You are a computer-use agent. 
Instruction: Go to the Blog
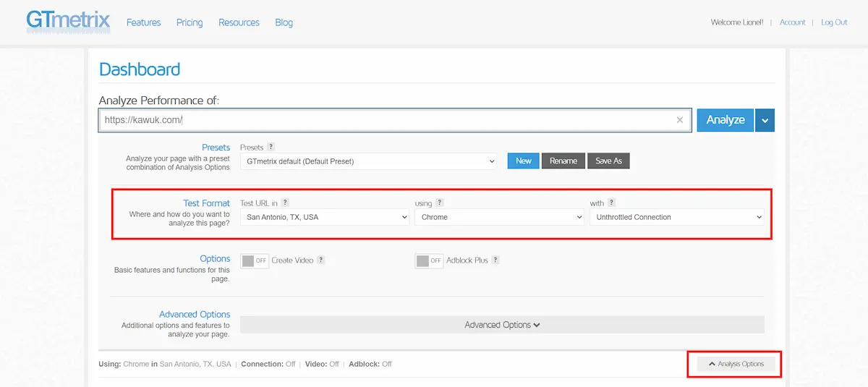[x=284, y=22]
